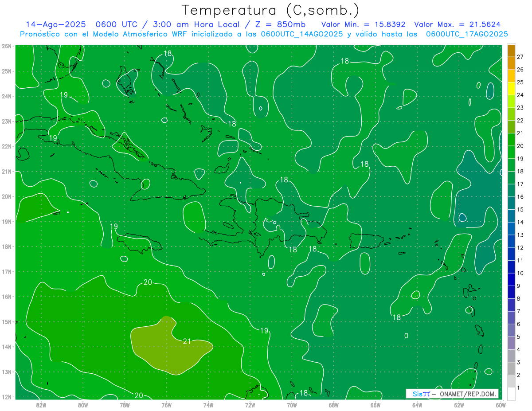Click the 26N latitude axis label
Viewport: 532px width, 411px height.
(x=7, y=46)
